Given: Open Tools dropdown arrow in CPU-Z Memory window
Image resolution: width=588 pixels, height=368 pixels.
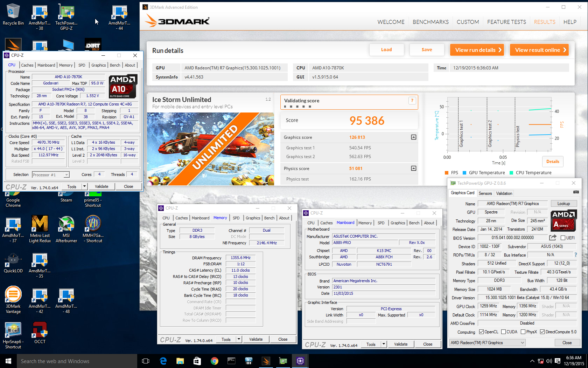Looking at the screenshot, I should (x=239, y=339).
